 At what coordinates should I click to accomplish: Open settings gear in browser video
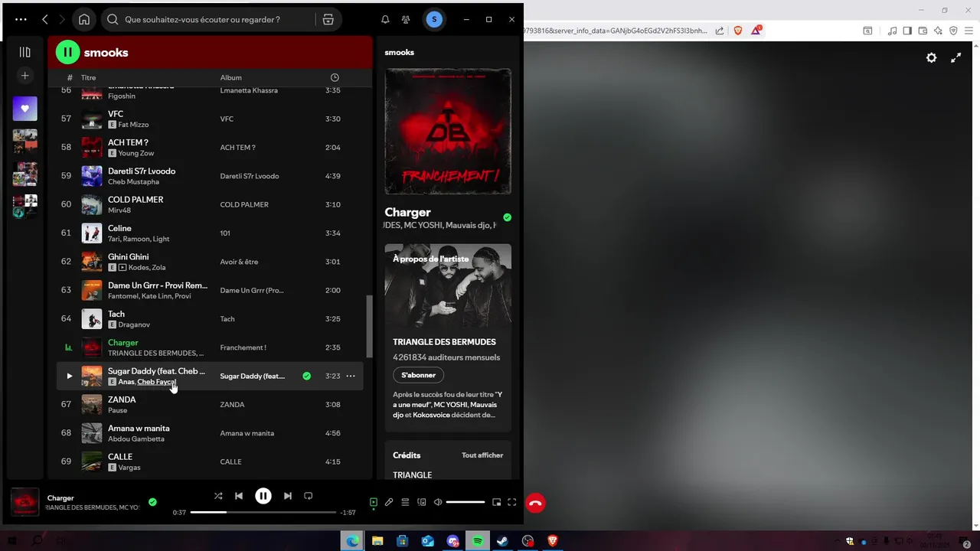(x=931, y=57)
